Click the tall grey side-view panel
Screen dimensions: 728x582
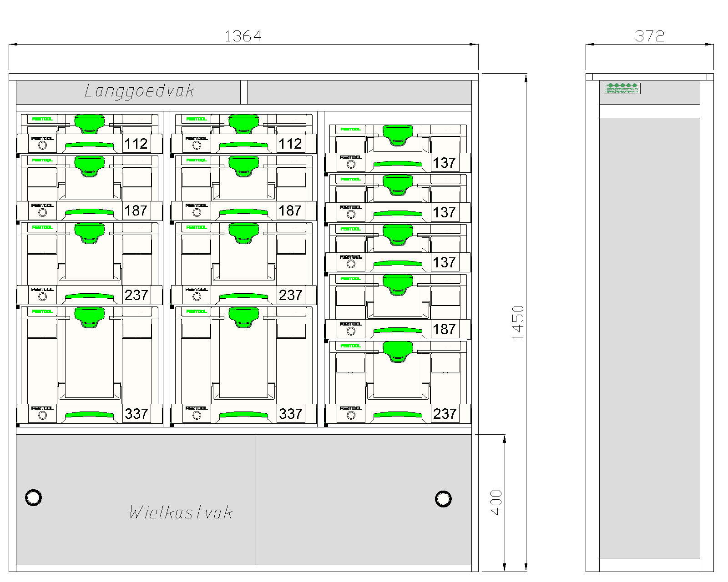(649, 338)
